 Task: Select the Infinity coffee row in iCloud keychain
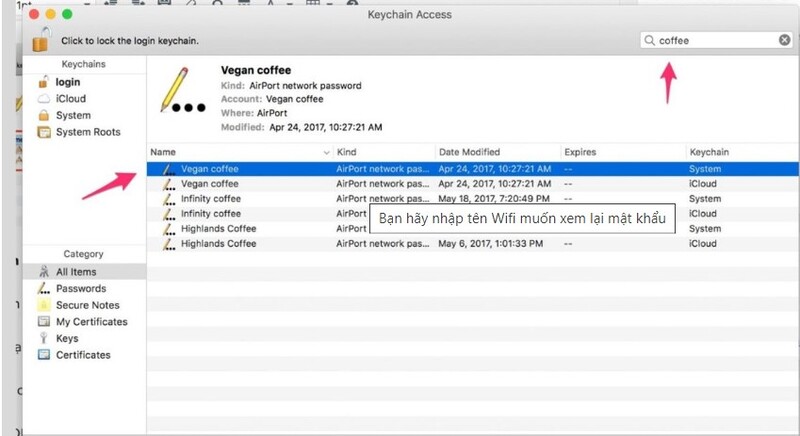pyautogui.click(x=473, y=214)
